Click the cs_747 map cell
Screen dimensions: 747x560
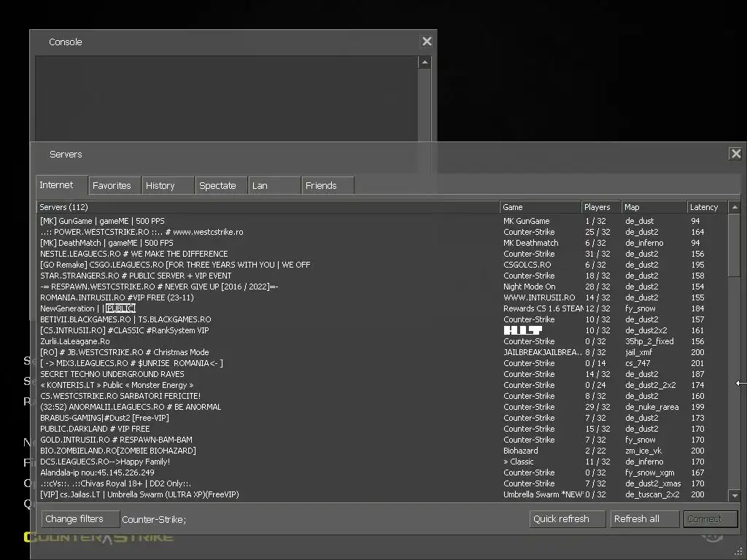638,363
